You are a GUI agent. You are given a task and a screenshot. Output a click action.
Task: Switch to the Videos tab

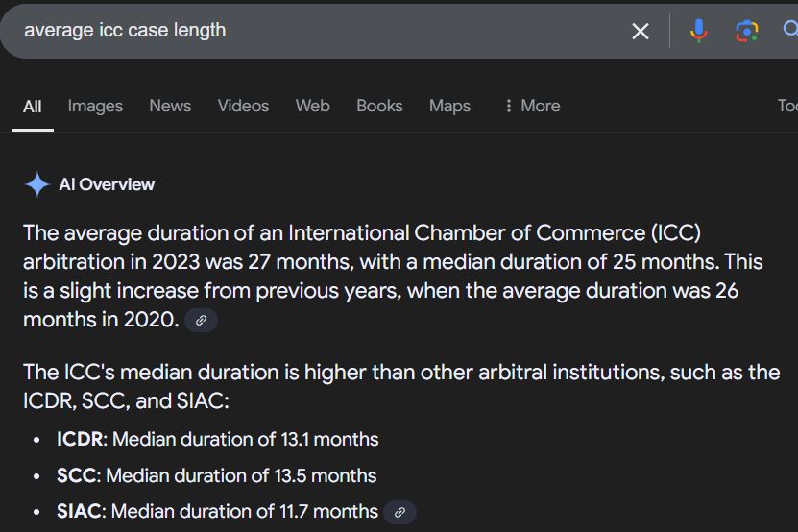pos(243,106)
